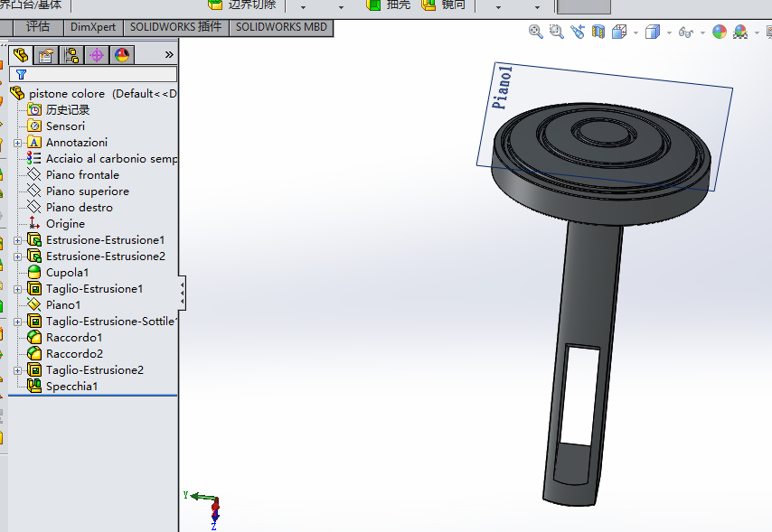The width and height of the screenshot is (772, 532).
Task: Open the SOLIDWORKS MBD tab
Action: click(281, 27)
